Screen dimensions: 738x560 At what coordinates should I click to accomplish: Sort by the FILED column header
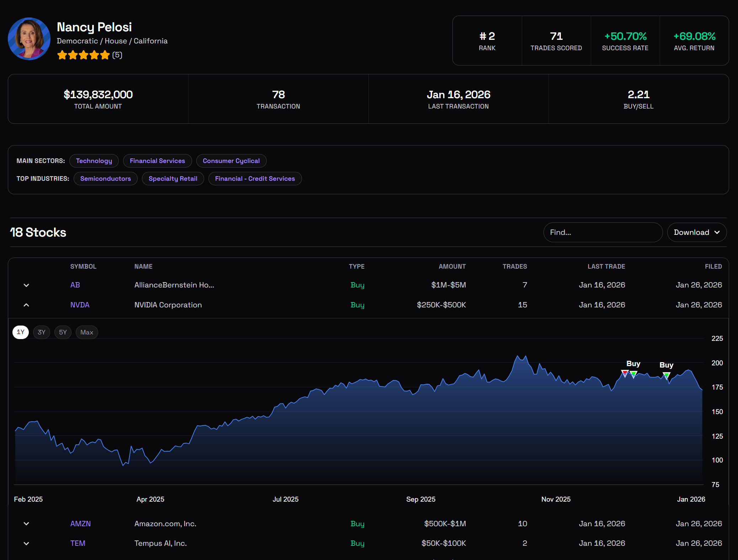[713, 266]
